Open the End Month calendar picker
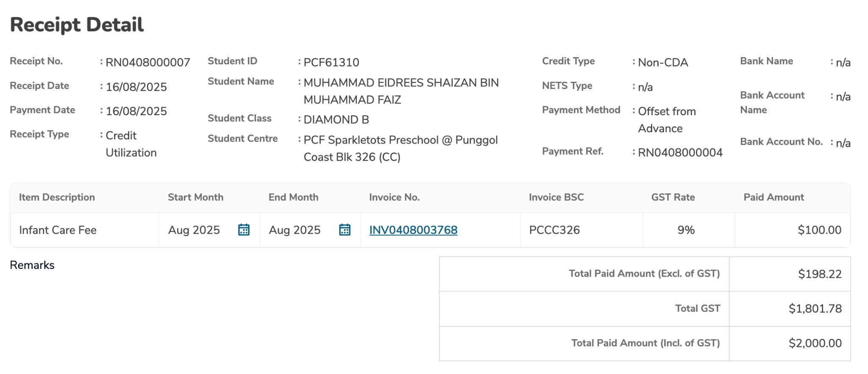 [345, 230]
